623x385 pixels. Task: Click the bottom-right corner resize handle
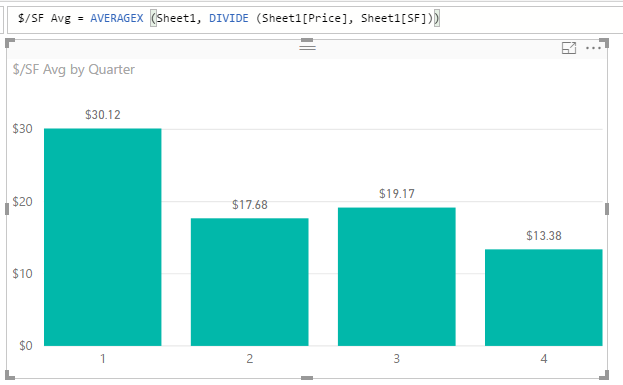pyautogui.click(x=604, y=375)
